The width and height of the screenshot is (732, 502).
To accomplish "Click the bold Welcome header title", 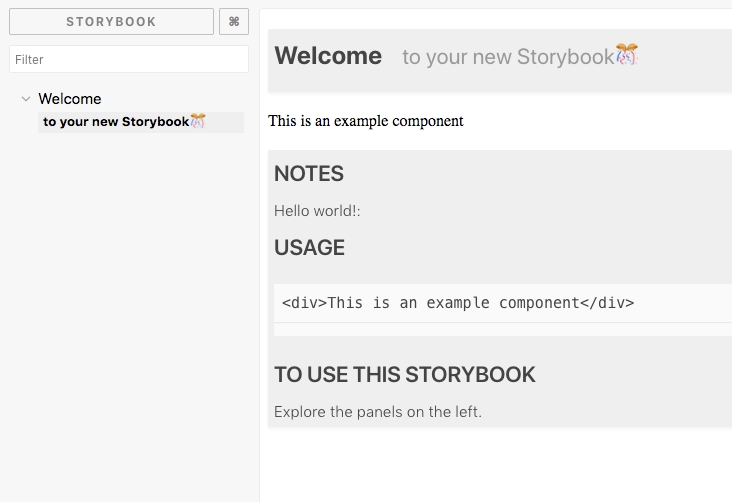I will 328,56.
